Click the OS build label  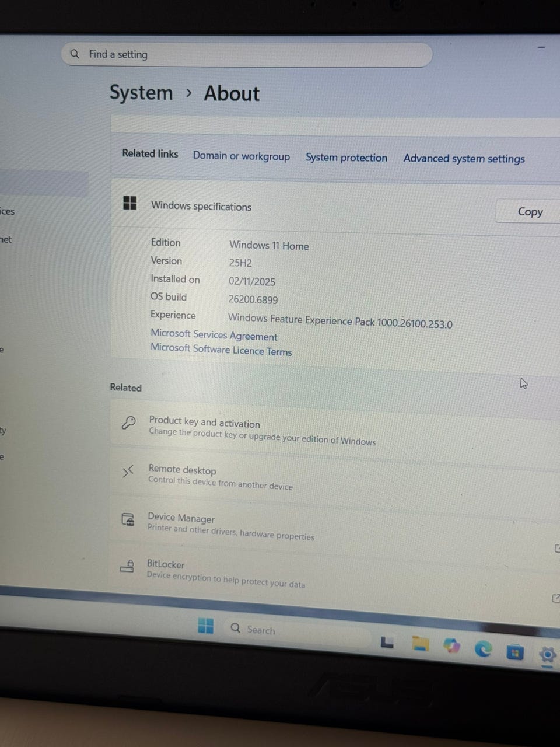(x=169, y=296)
